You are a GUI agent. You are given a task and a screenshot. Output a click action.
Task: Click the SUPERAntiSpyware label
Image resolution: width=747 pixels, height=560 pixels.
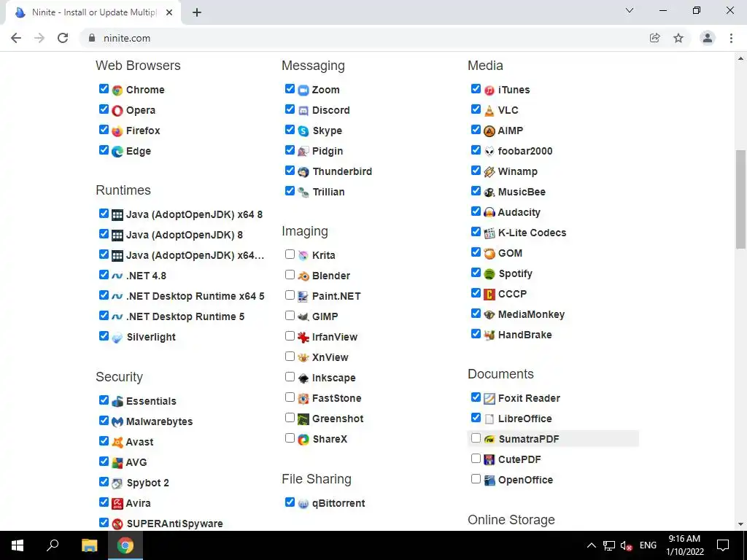174,524
